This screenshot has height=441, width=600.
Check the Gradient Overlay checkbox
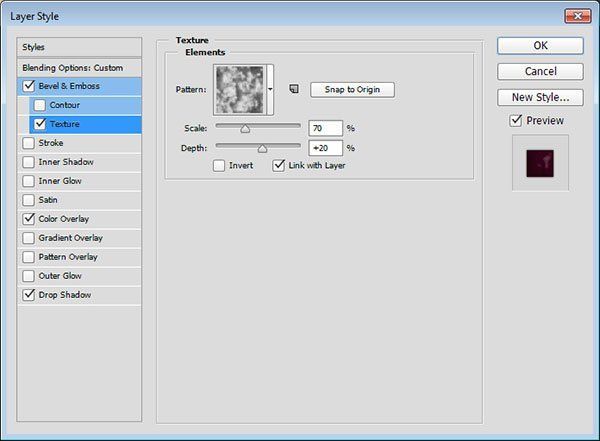28,238
